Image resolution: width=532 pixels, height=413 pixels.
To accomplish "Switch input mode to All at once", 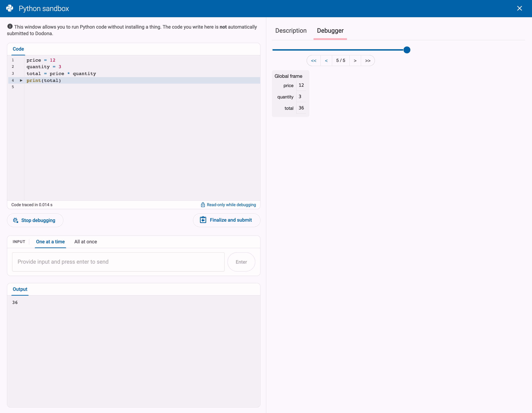I will coord(85,242).
